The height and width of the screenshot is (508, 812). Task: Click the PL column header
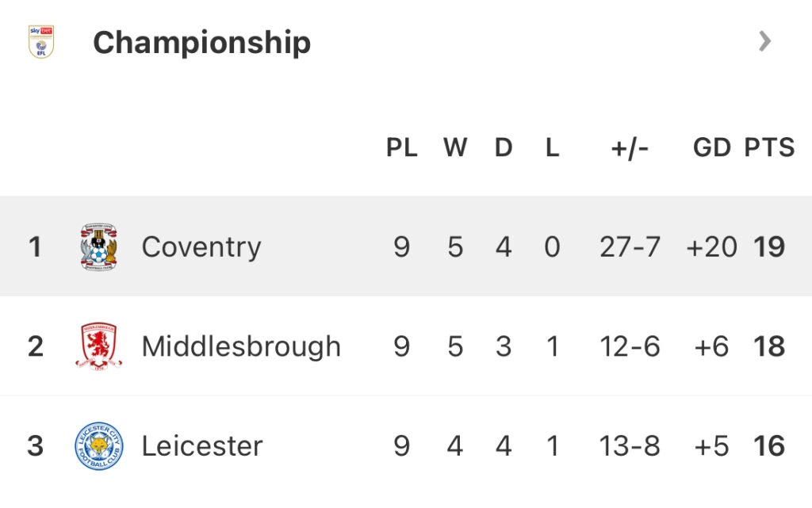(402, 147)
